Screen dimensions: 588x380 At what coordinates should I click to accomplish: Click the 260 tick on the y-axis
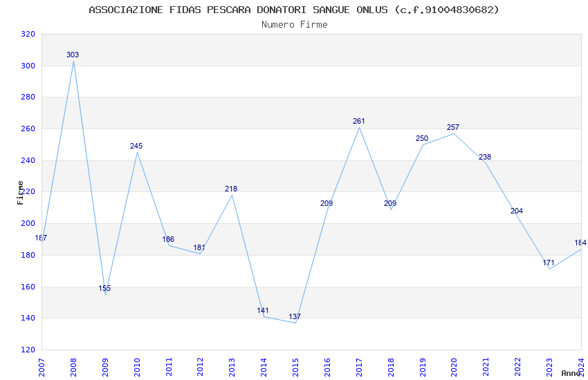coord(28,129)
